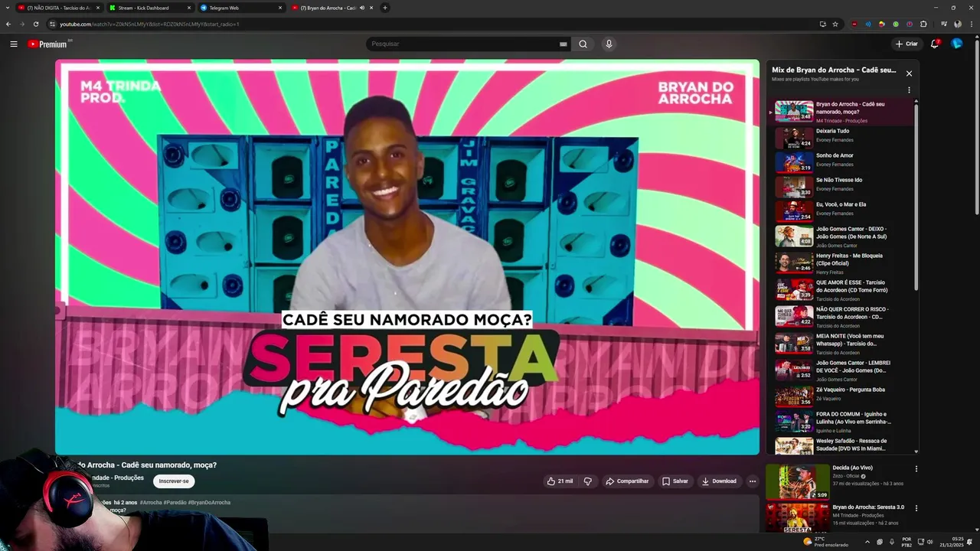Start voice search with the microphone
Viewport: 980px width, 551px height.
point(609,44)
